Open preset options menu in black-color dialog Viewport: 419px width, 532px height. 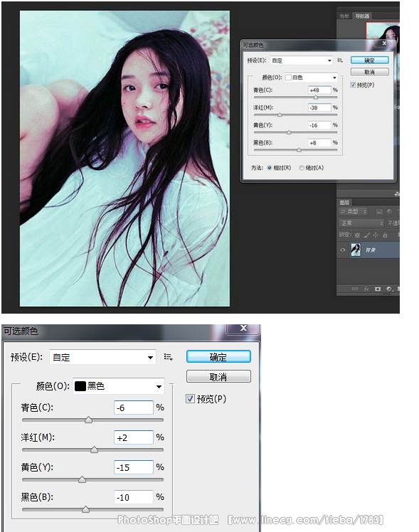pos(169,357)
